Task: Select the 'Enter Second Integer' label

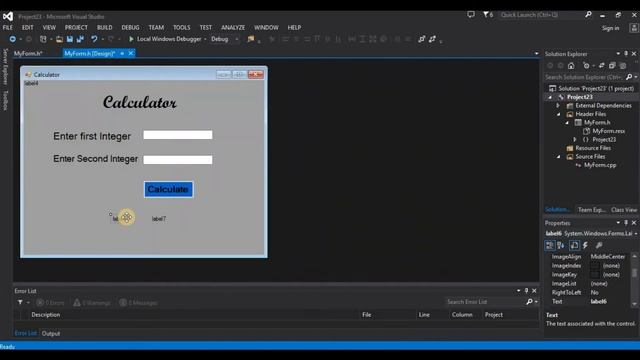Action: click(96, 159)
